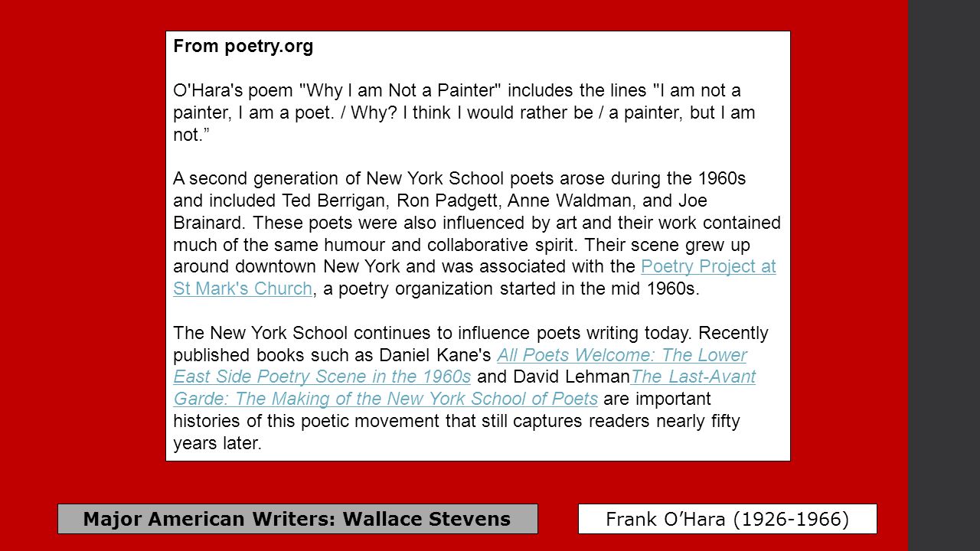Click the Major American Writers title box
Screen dimensions: 980x551
pos(298,519)
